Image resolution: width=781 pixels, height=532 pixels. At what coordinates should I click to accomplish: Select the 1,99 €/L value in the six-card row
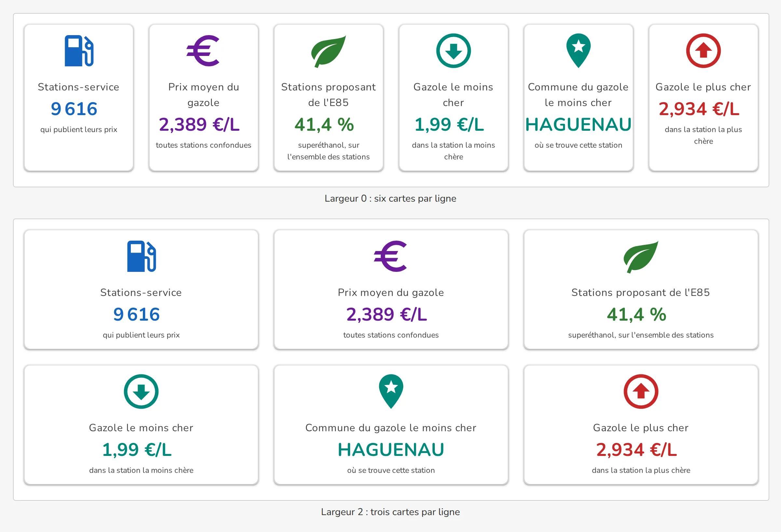click(x=449, y=125)
